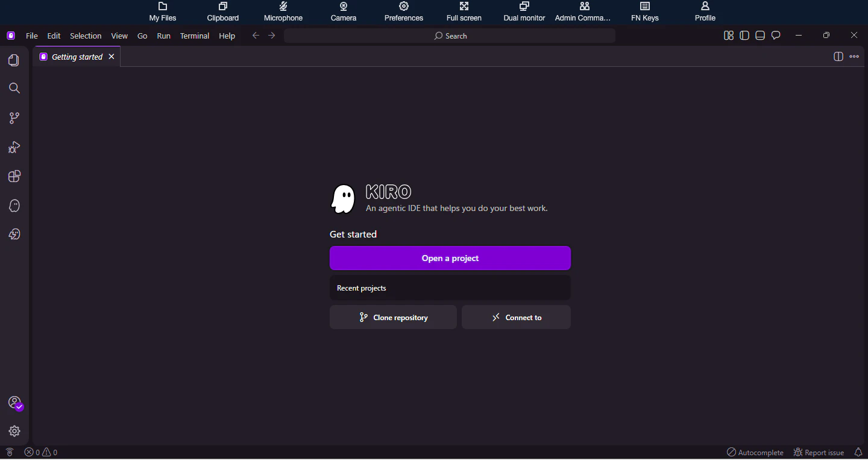This screenshot has height=460, width=868.
Task: Split the editor to the right
Action: point(838,57)
